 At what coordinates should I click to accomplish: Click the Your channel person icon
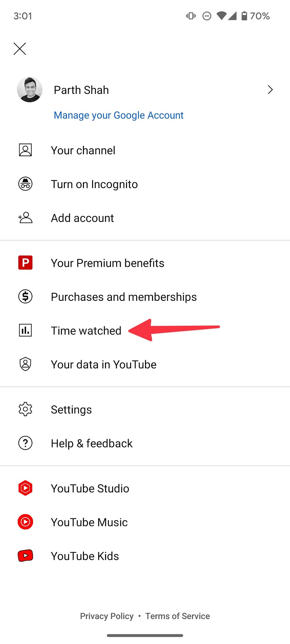tap(26, 150)
